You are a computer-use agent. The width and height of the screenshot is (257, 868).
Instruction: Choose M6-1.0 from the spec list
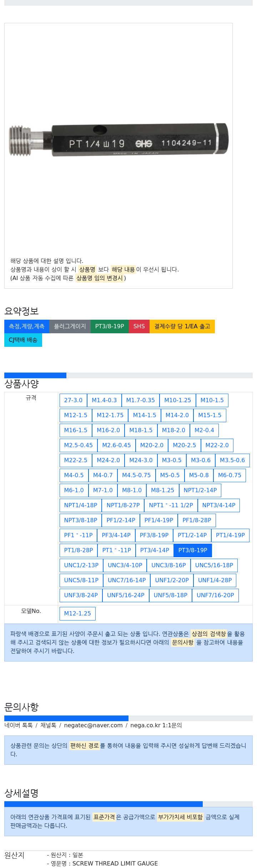click(74, 490)
